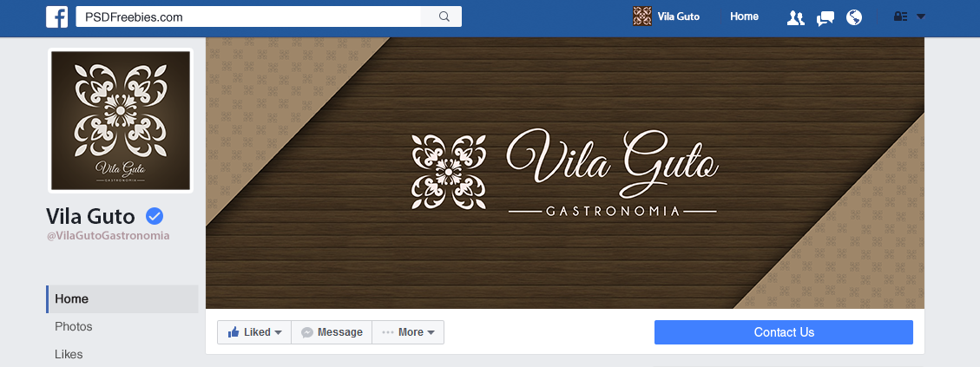
Task: Go to Home in top navigation
Action: [x=745, y=16]
